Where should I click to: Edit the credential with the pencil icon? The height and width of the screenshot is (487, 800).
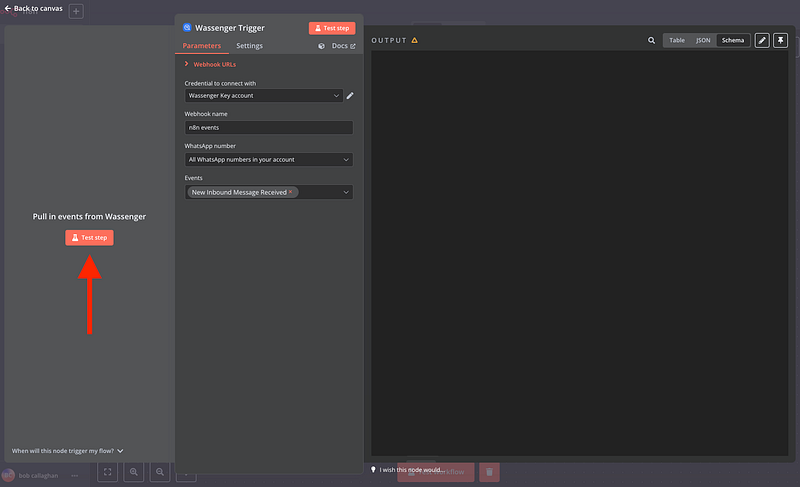tap(350, 96)
